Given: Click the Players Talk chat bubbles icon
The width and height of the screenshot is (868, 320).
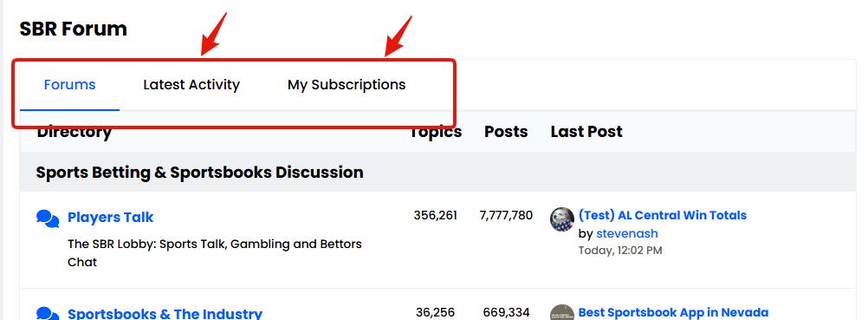Looking at the screenshot, I should 48,219.
